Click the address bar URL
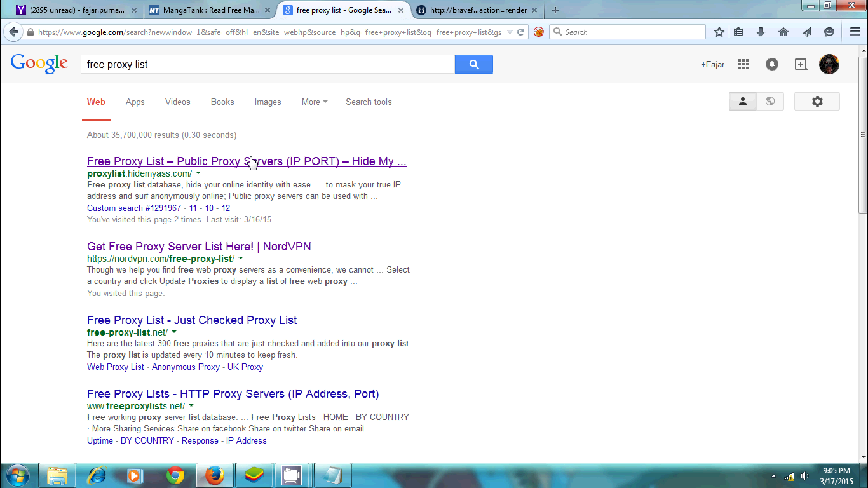Viewport: 868px width, 488px height. pos(269,32)
